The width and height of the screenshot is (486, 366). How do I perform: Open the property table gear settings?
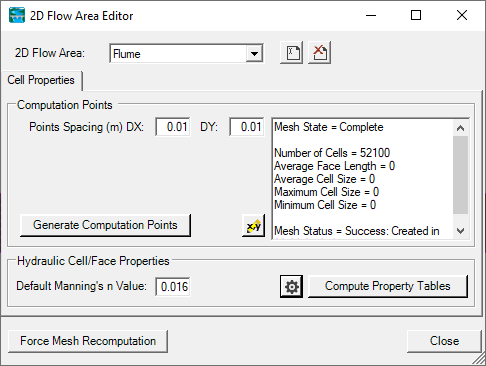pyautogui.click(x=292, y=286)
